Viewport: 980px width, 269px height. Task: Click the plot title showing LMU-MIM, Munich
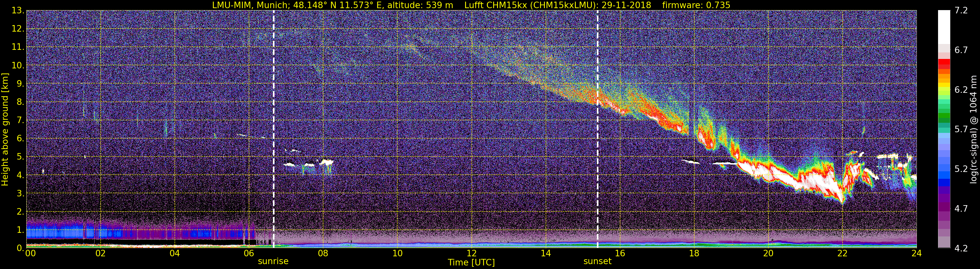471,5
